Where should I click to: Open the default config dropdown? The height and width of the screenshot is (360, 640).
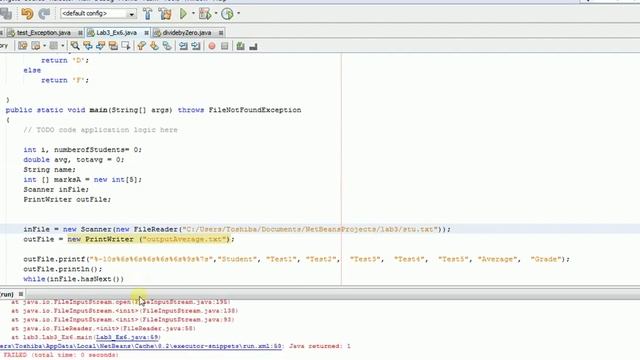click(x=131, y=14)
